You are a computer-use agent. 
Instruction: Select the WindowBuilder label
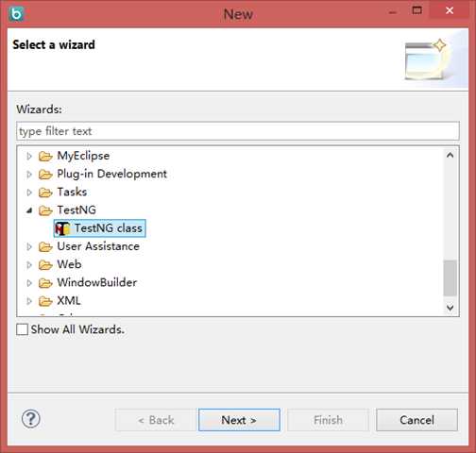[x=97, y=282]
